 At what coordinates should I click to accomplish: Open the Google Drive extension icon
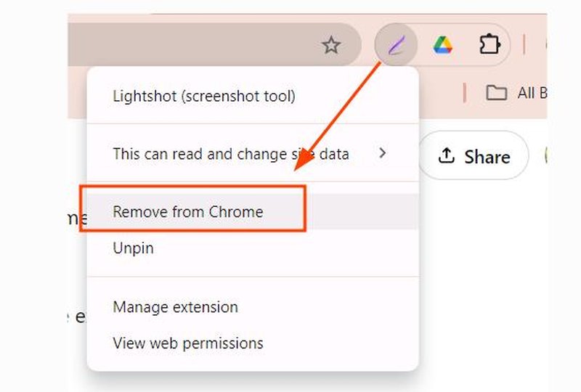(443, 45)
